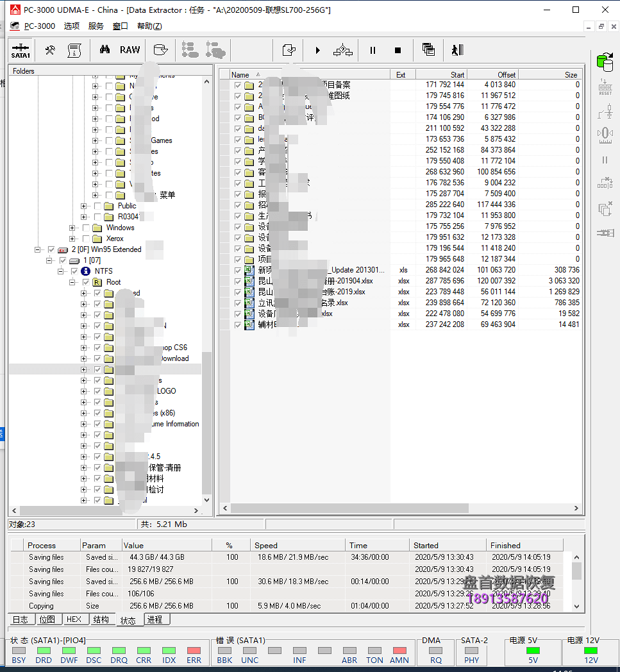
Task: Click the SATA1 port icon
Action: point(21,50)
